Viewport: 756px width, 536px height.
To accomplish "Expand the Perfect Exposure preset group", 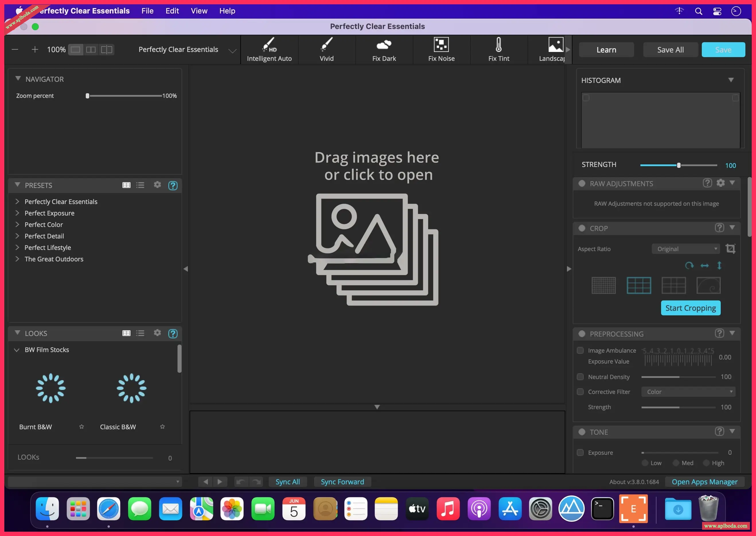I will (17, 213).
